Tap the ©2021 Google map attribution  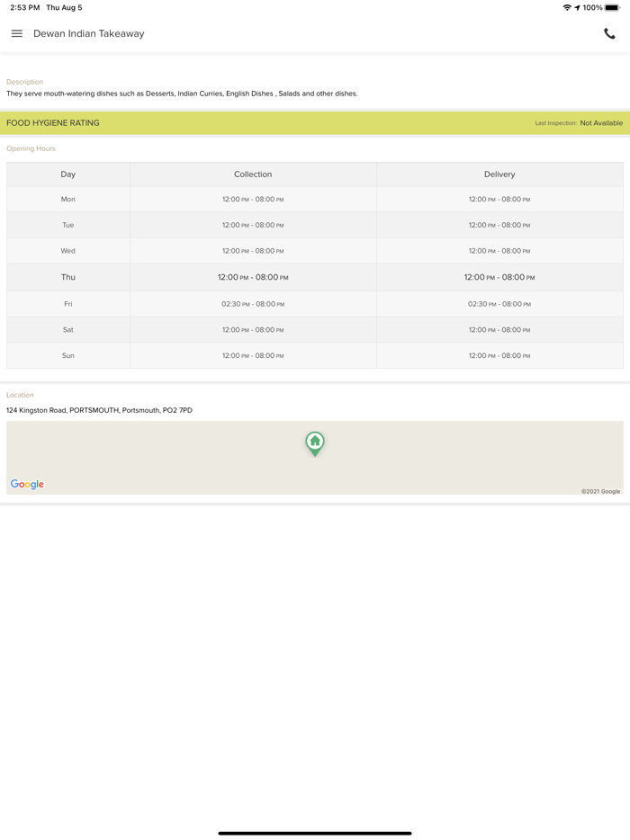[600, 491]
